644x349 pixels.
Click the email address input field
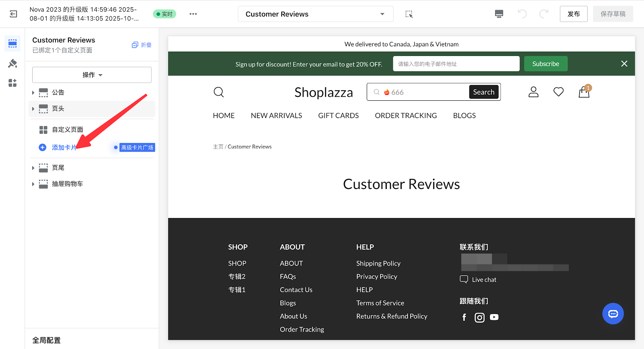click(456, 64)
